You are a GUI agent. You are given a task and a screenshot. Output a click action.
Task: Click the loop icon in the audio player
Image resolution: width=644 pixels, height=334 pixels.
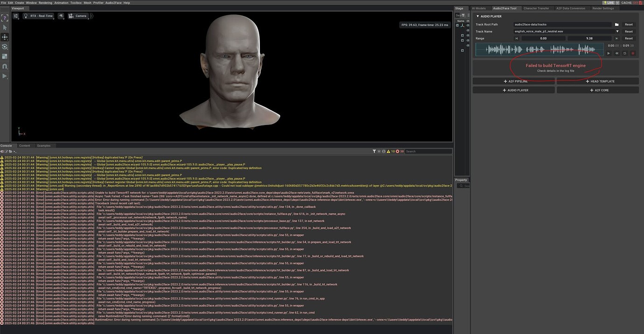625,53
